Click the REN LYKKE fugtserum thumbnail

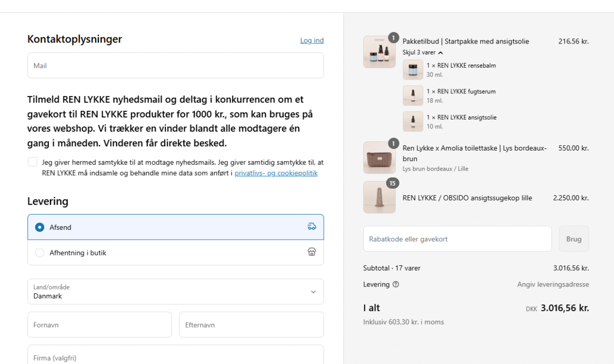coord(412,95)
